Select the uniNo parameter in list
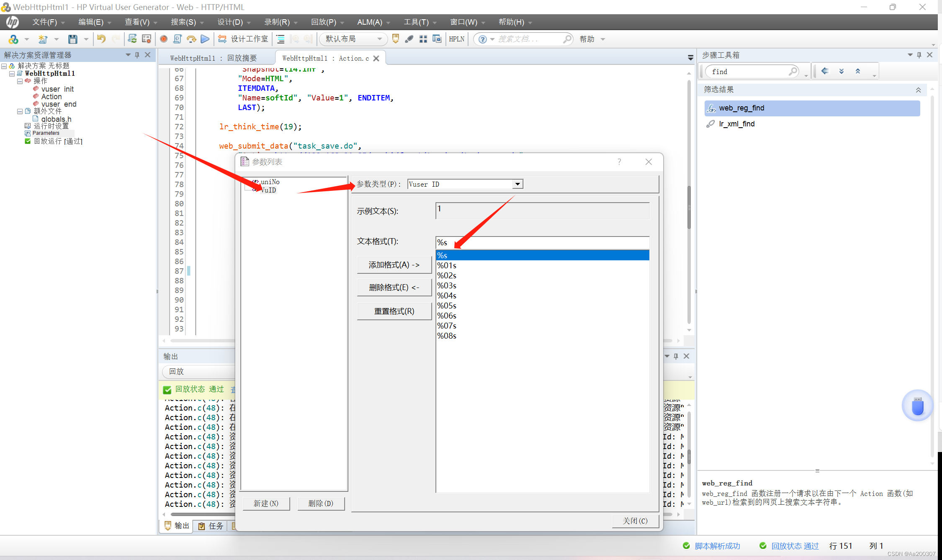The height and width of the screenshot is (560, 942). pyautogui.click(x=270, y=182)
